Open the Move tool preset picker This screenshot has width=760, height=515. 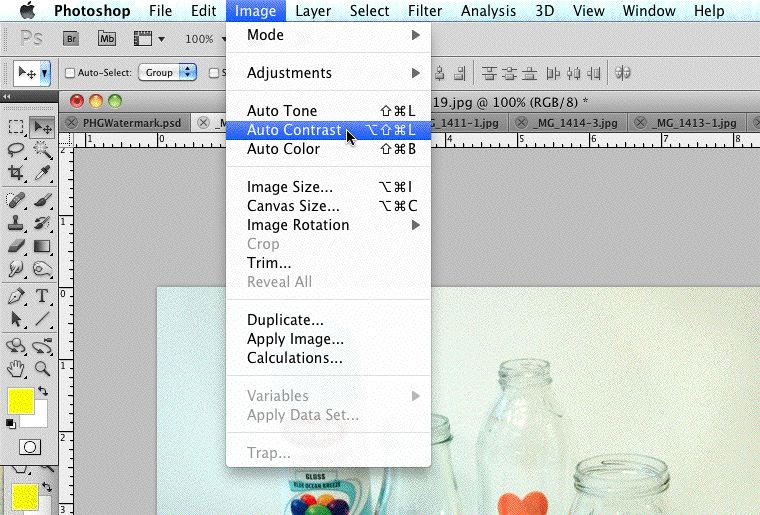(45, 74)
